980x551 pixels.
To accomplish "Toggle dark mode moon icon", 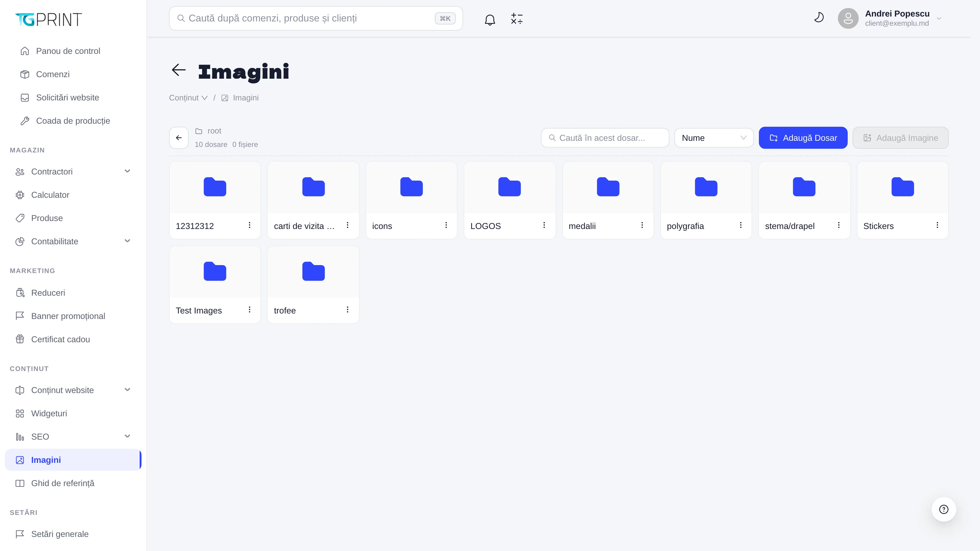I will (x=819, y=17).
